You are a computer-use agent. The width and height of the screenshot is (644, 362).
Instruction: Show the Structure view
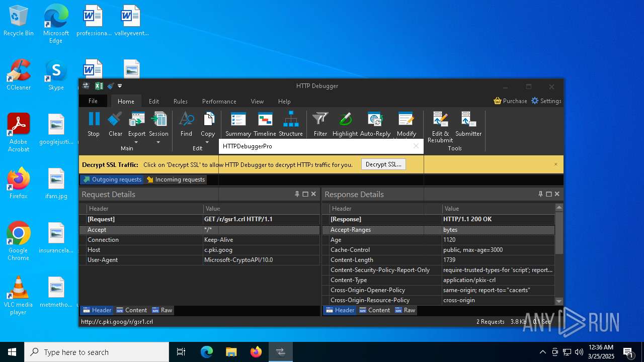[x=291, y=124]
